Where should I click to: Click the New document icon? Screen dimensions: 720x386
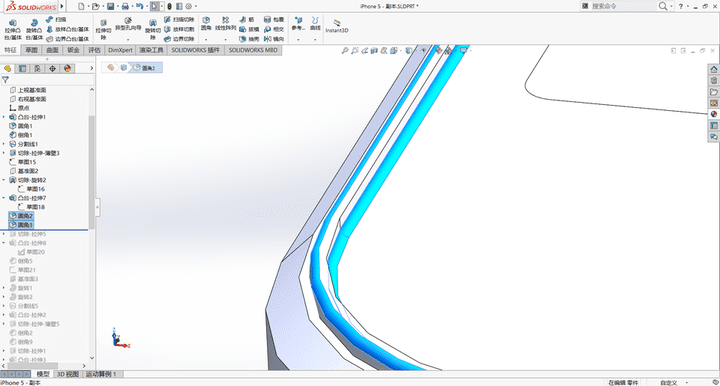click(x=81, y=6)
